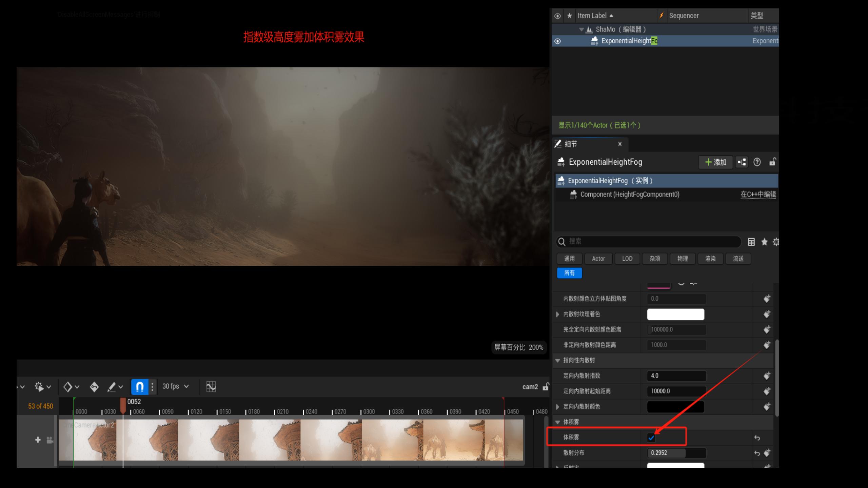The width and height of the screenshot is (868, 488).
Task: Collapse the ShaMo world tree row
Action: (x=581, y=29)
